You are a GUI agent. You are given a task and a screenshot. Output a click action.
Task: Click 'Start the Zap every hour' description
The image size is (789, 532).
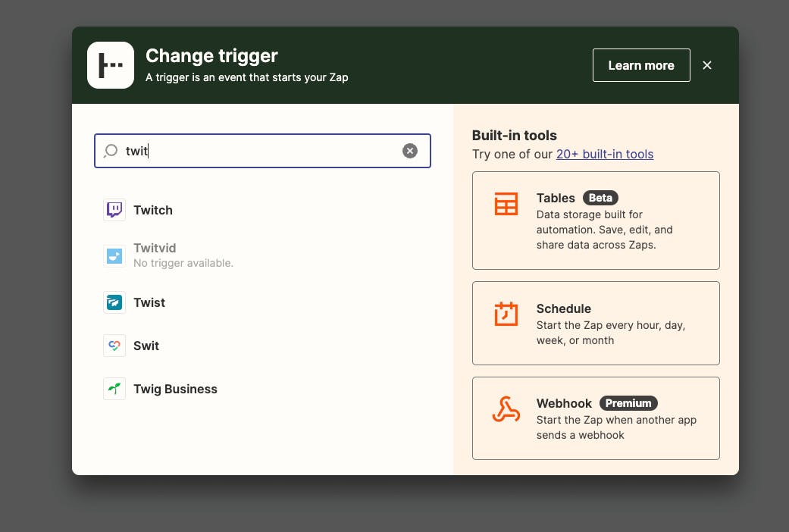(611, 333)
